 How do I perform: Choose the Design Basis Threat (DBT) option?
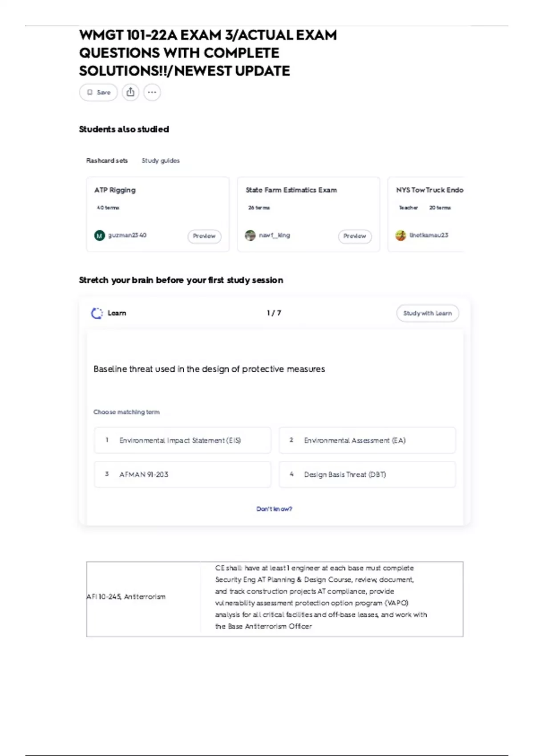click(x=367, y=475)
